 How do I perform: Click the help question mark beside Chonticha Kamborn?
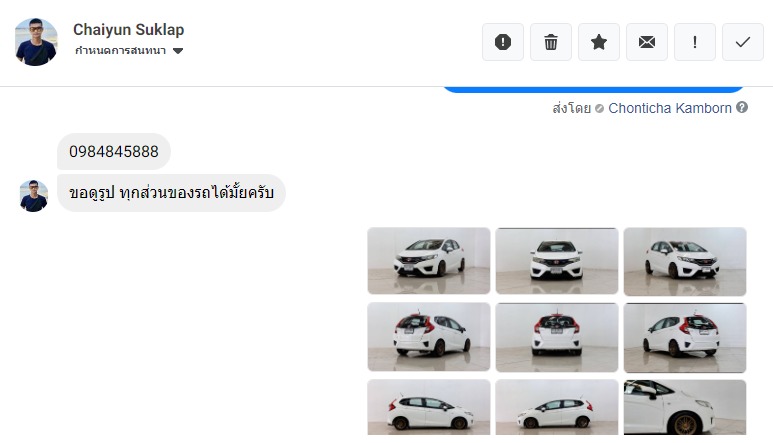[x=742, y=107]
